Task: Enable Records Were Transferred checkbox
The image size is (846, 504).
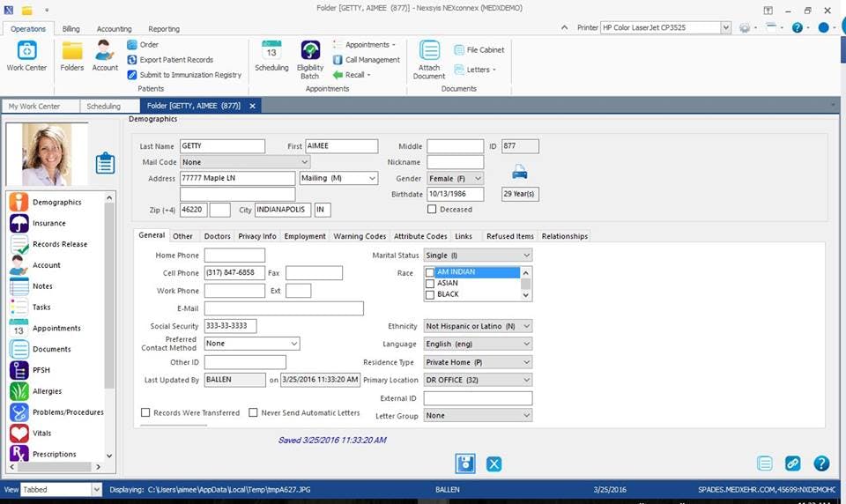Action: 145,412
